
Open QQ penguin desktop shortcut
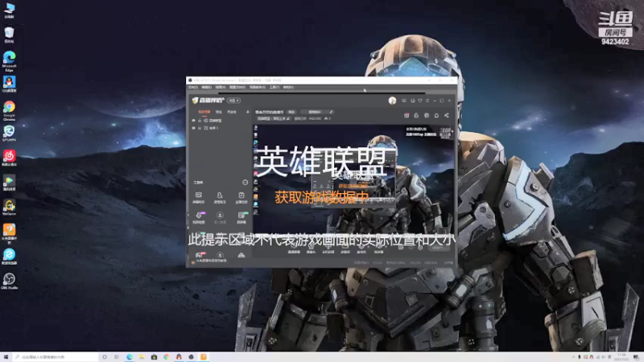[9, 84]
